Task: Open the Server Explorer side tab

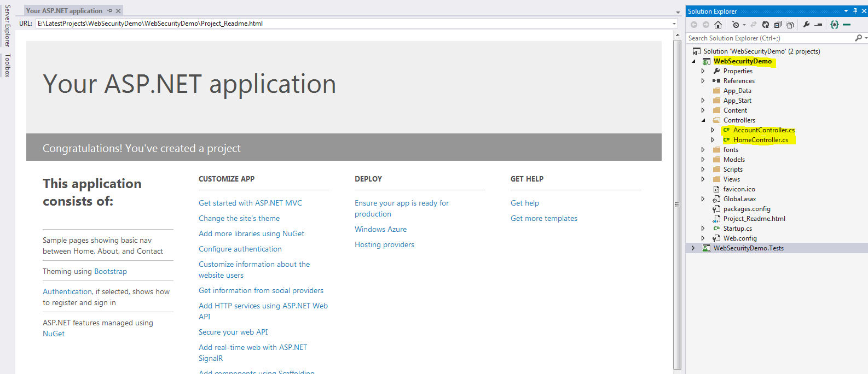Action: 7,26
